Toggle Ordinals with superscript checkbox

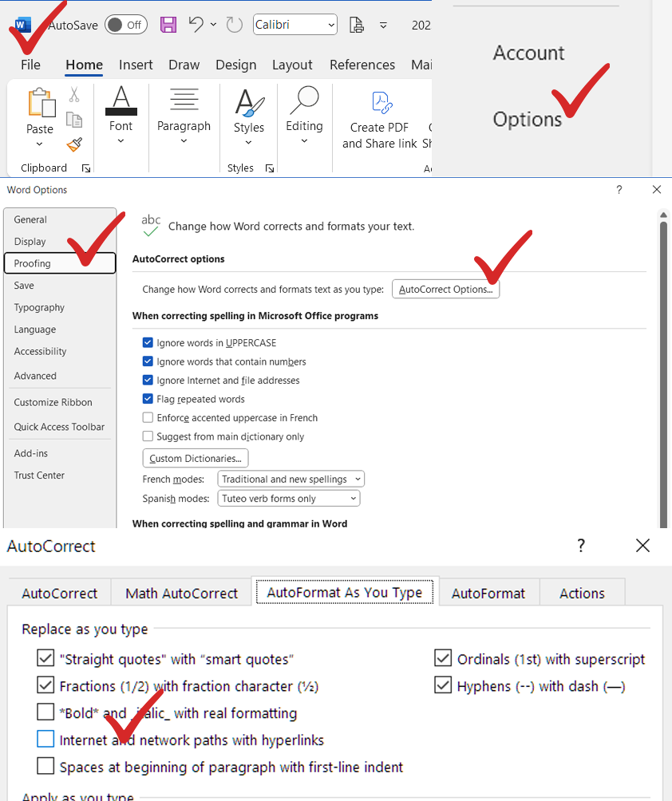(x=443, y=658)
